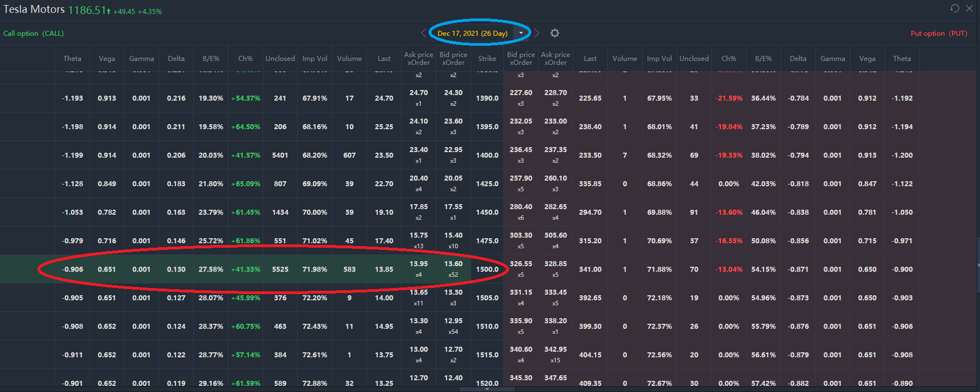Click call volume 607 at 1400 strike
This screenshot has height=392, width=980.
pyautogui.click(x=349, y=155)
